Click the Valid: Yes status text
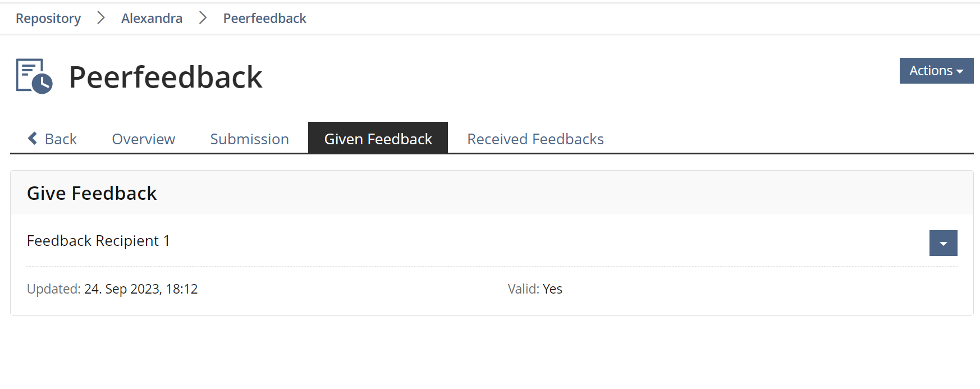The width and height of the screenshot is (980, 389). coord(535,289)
